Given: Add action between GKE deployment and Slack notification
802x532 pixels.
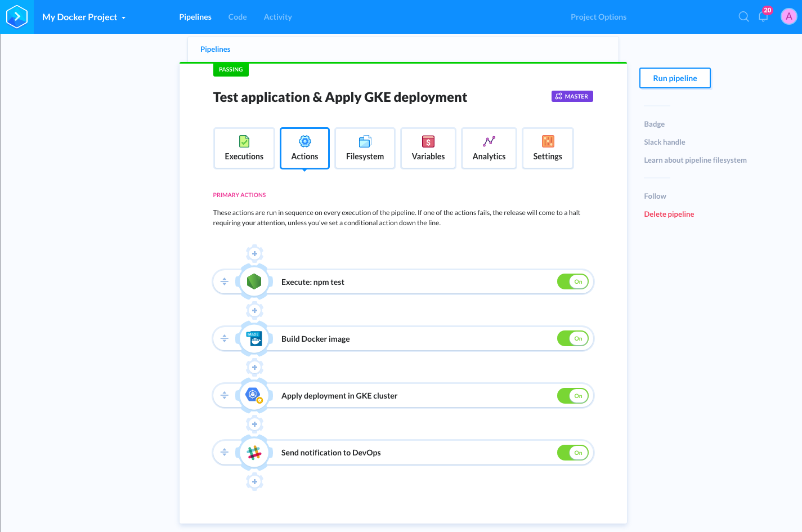Looking at the screenshot, I should (254, 424).
